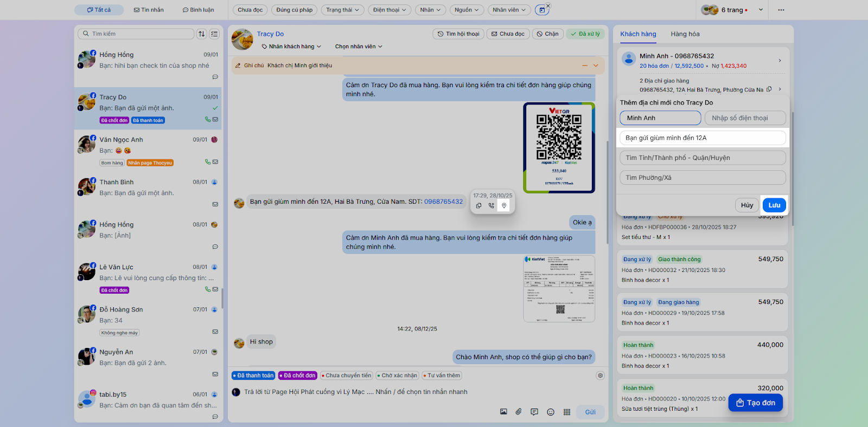
Task: Toggle the 'Chưa đọc' filter chip
Action: pos(250,10)
